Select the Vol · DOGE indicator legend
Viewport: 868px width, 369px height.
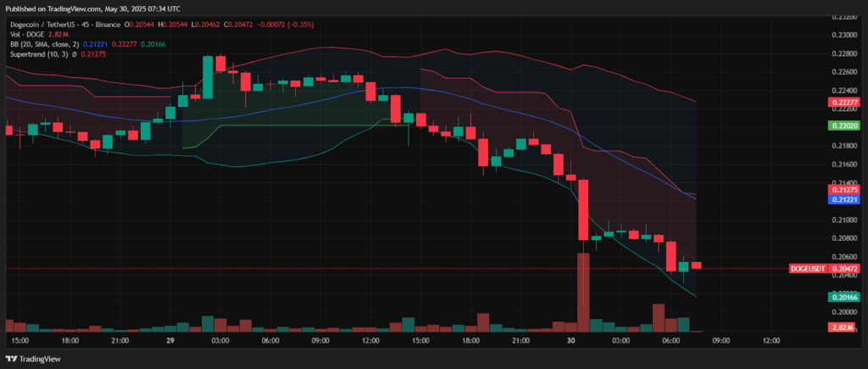tap(27, 33)
